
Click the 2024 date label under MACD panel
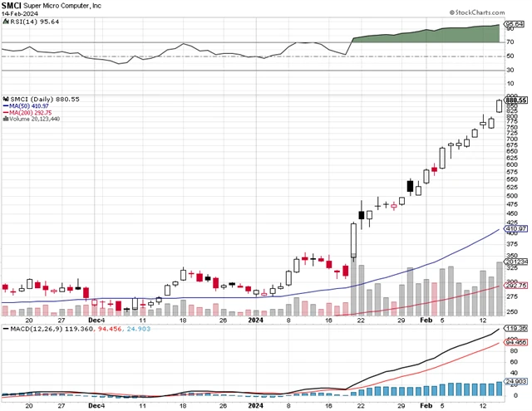click(x=255, y=405)
